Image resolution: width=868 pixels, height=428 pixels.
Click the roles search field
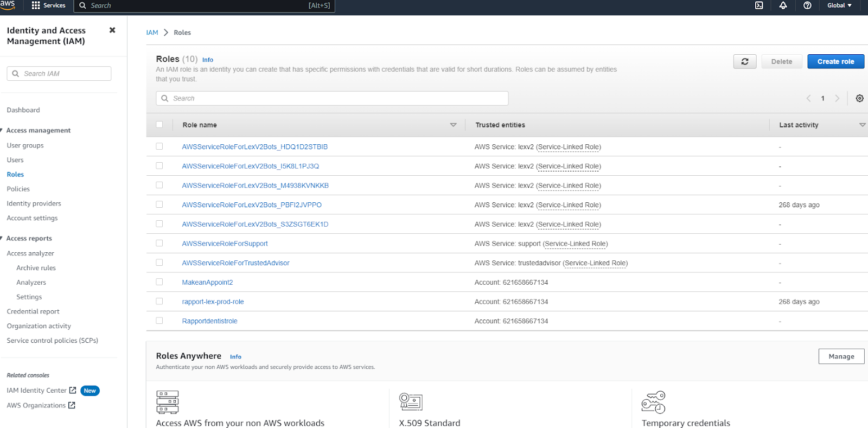pyautogui.click(x=332, y=98)
